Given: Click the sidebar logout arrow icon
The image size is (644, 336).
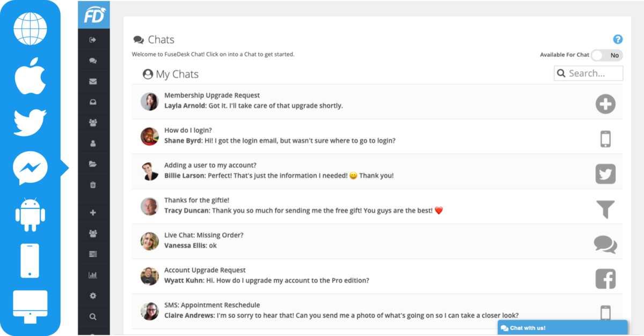Looking at the screenshot, I should [x=93, y=39].
